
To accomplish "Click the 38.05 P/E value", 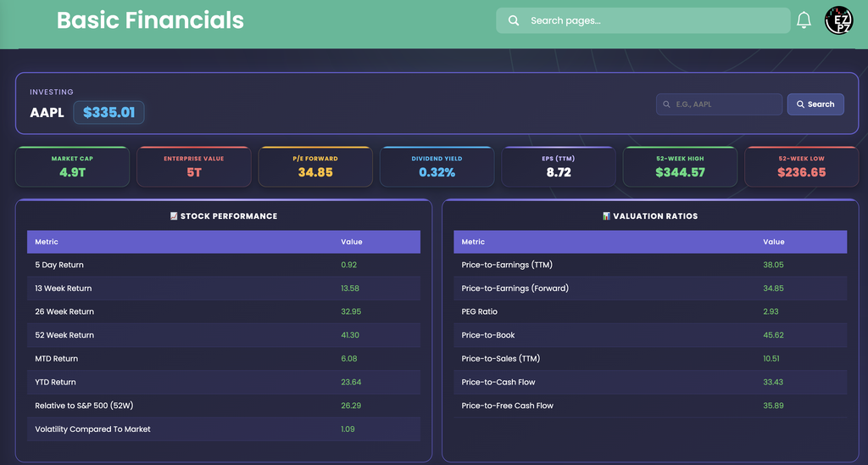I will [773, 265].
